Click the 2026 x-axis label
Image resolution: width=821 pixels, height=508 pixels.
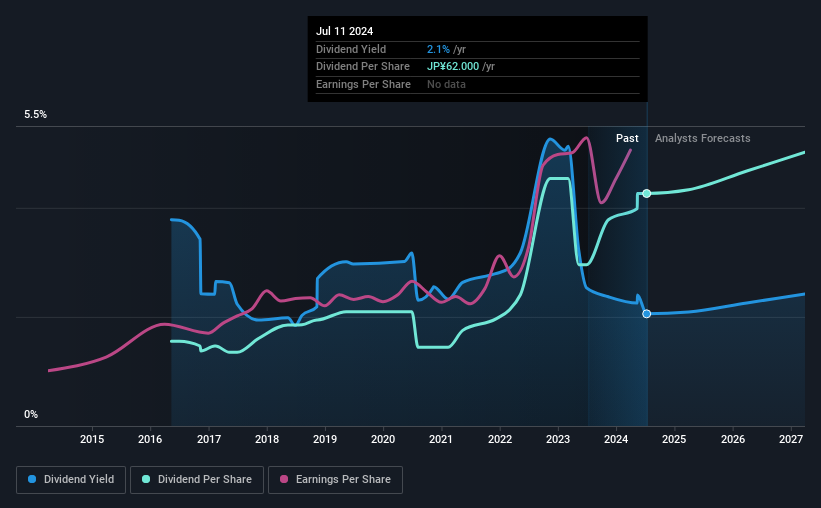[733, 439]
